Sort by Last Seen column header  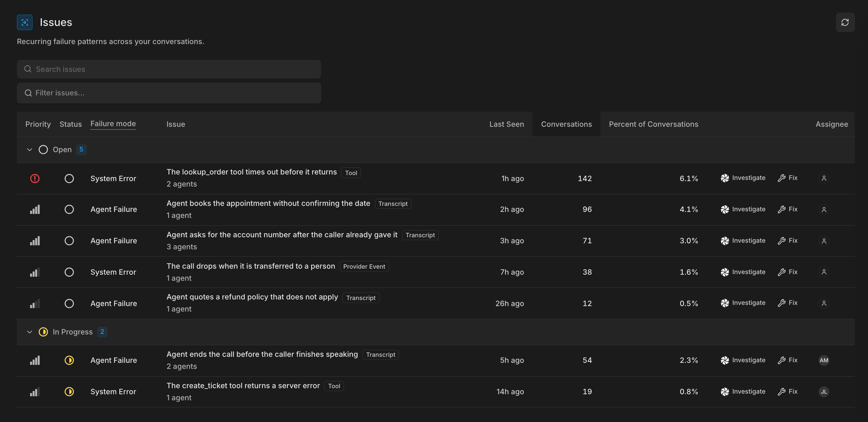(x=506, y=124)
